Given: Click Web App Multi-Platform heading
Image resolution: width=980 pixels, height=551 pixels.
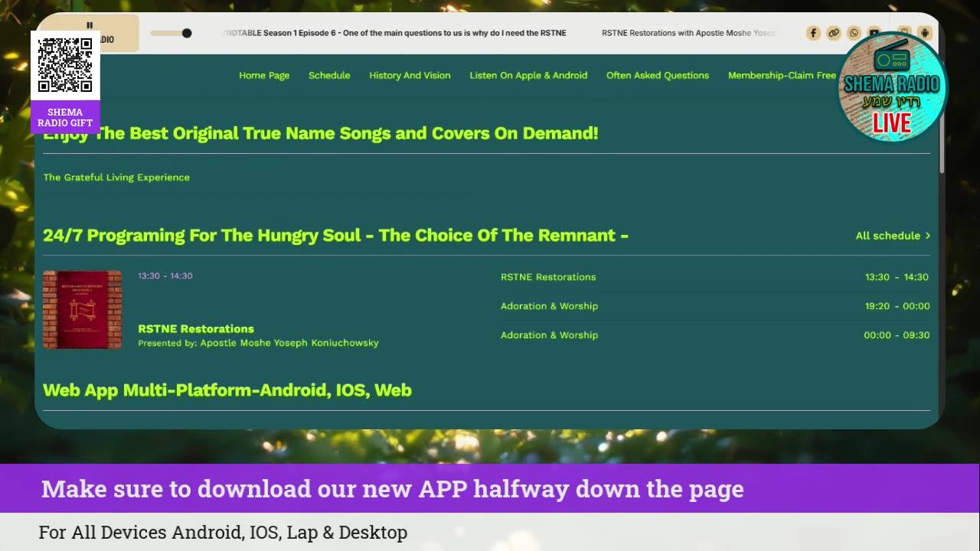Looking at the screenshot, I should (227, 390).
